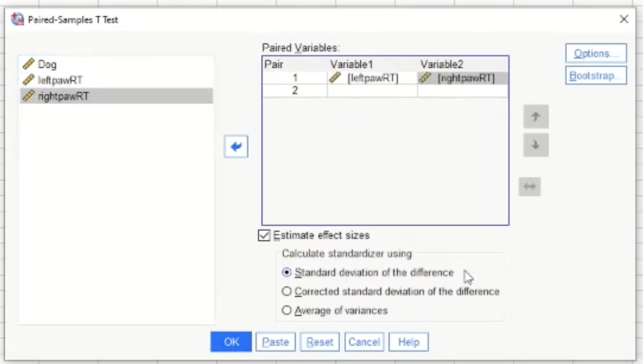The width and height of the screenshot is (643, 364).
Task: Choose Standard deviation of the difference
Action: point(287,272)
